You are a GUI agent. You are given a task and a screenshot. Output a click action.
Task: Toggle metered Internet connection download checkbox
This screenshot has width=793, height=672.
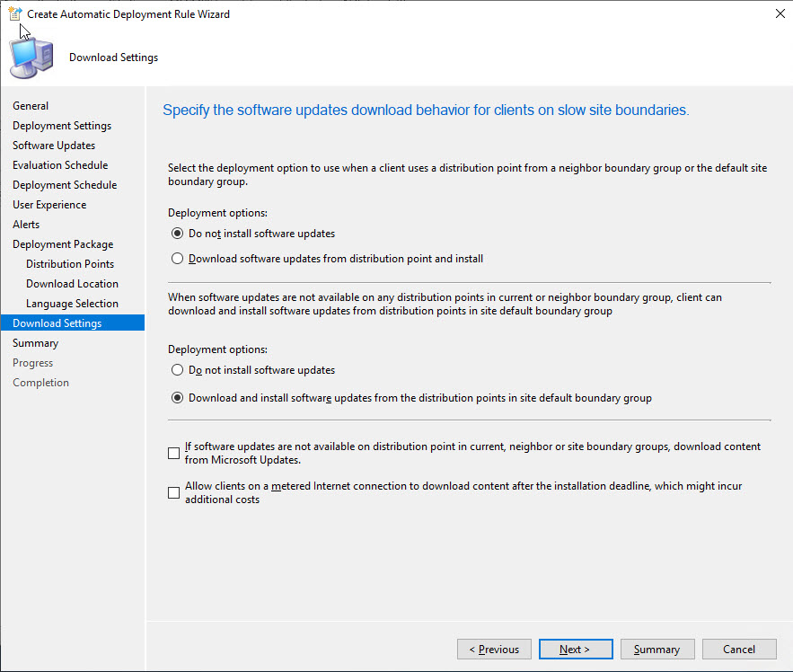(174, 492)
